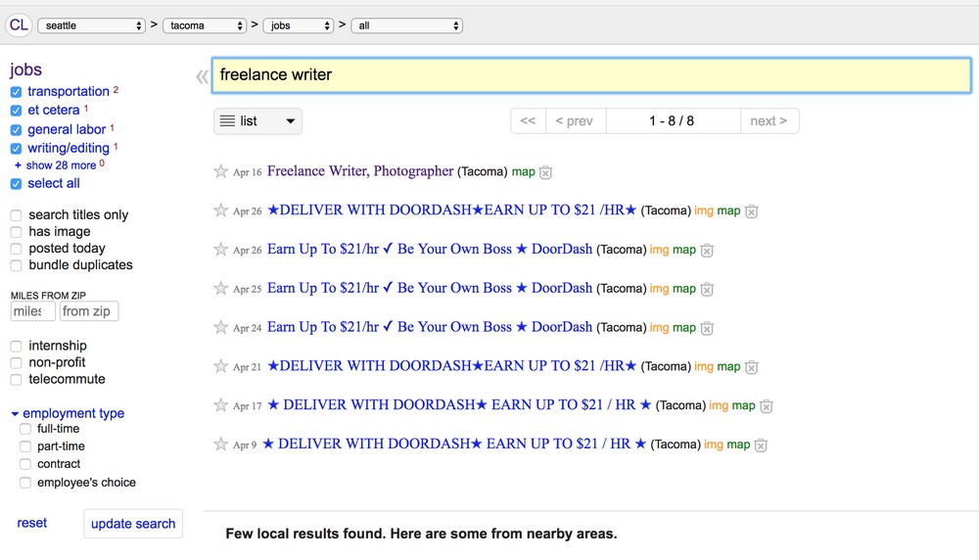979x560 pixels.
Task: Open the jobs heading link
Action: coord(25,70)
